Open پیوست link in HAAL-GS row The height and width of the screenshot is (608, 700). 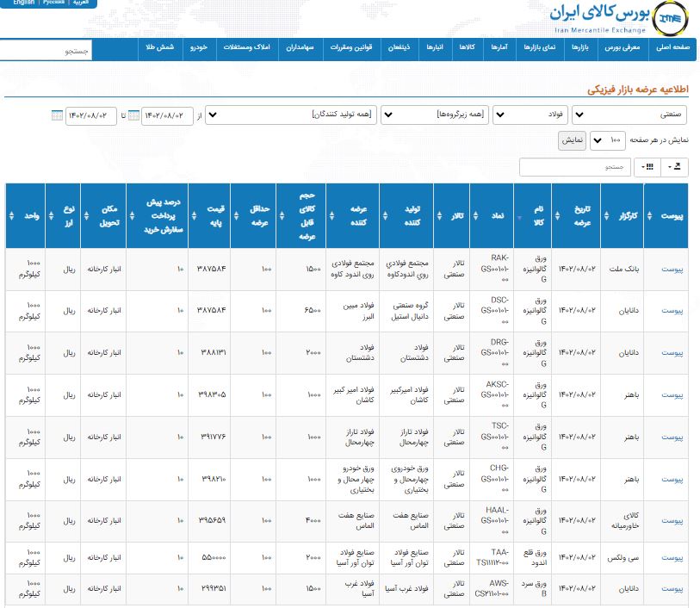[x=672, y=520]
